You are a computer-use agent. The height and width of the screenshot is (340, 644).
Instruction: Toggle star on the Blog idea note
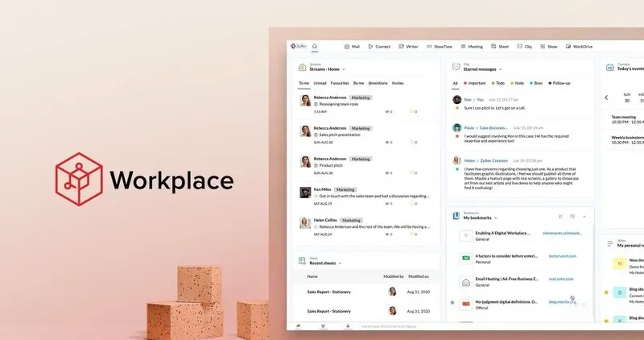click(x=606, y=292)
